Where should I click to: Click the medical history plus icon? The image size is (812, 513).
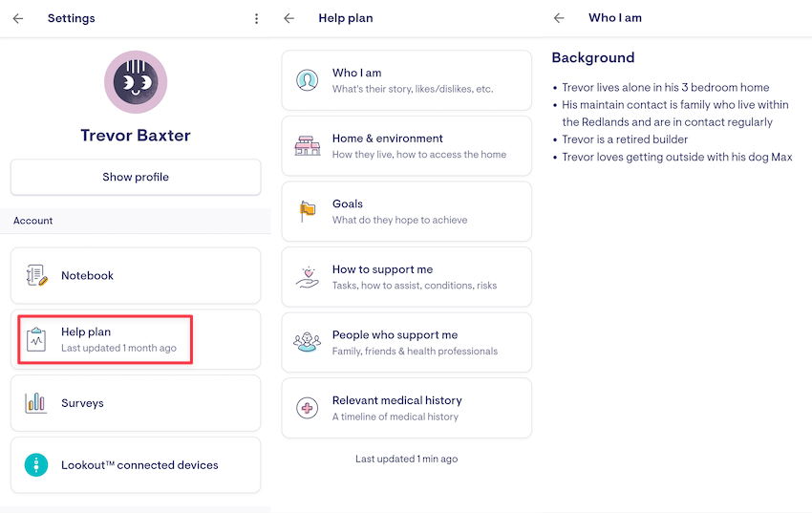pyautogui.click(x=307, y=408)
